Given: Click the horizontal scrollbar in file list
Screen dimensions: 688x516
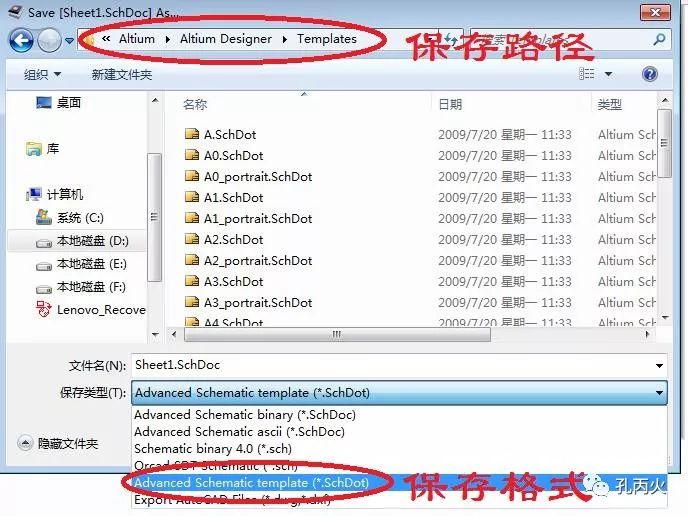Looking at the screenshot, I should (337, 334).
